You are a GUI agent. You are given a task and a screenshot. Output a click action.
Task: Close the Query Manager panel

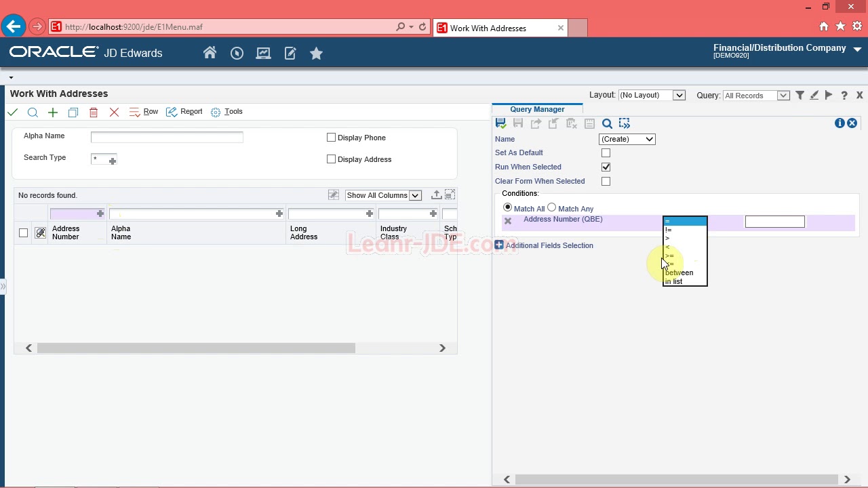(852, 123)
